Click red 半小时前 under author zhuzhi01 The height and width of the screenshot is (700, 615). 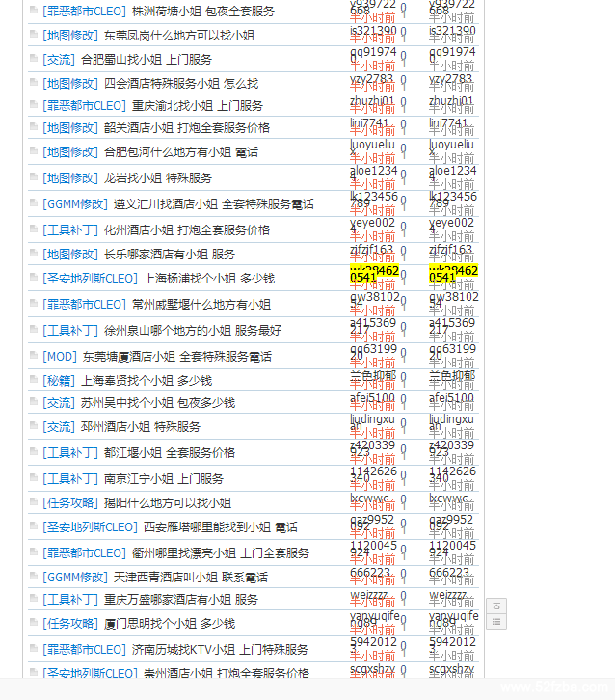pos(373,109)
